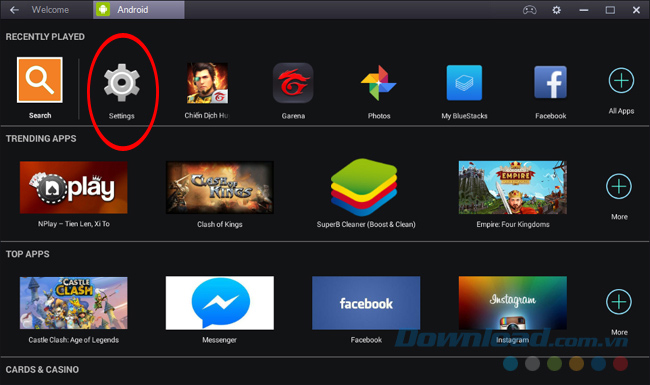Go back with the arrow button
The width and height of the screenshot is (650, 385).
click(15, 10)
